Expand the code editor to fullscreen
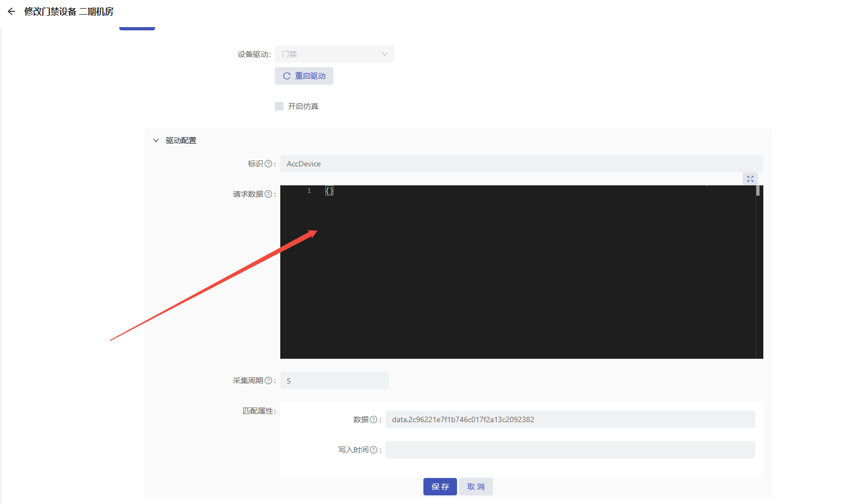Screen dimensions: 862x504 pos(750,179)
